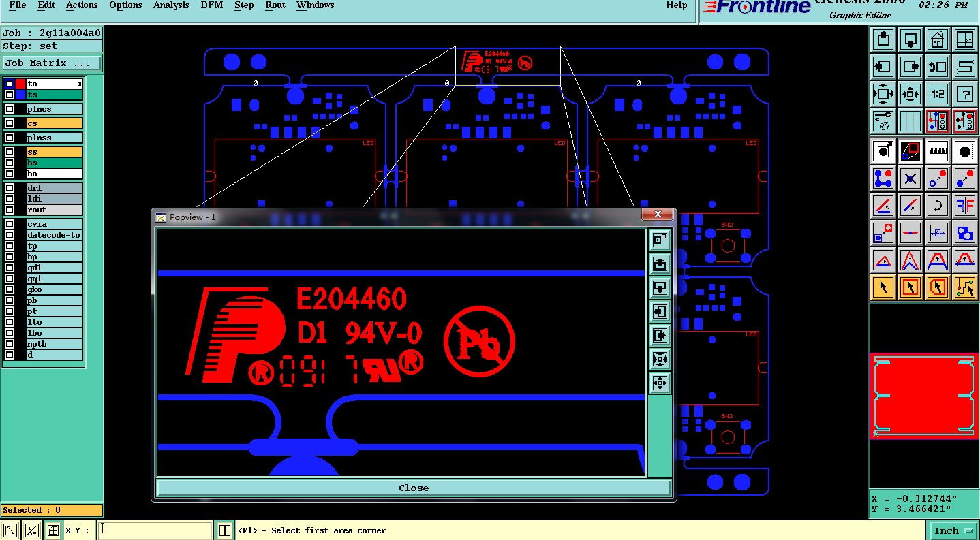This screenshot has width=980, height=540.
Task: Click the blue color swatch of layer 'ts'
Action: tap(20, 95)
